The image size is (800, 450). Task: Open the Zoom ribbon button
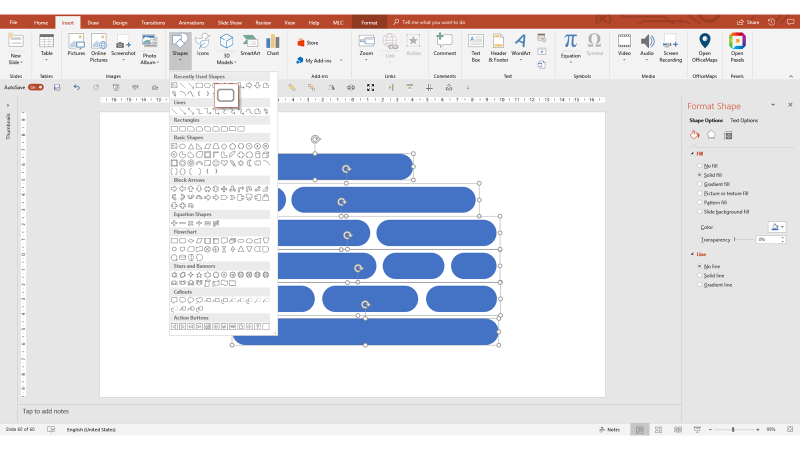[x=366, y=47]
